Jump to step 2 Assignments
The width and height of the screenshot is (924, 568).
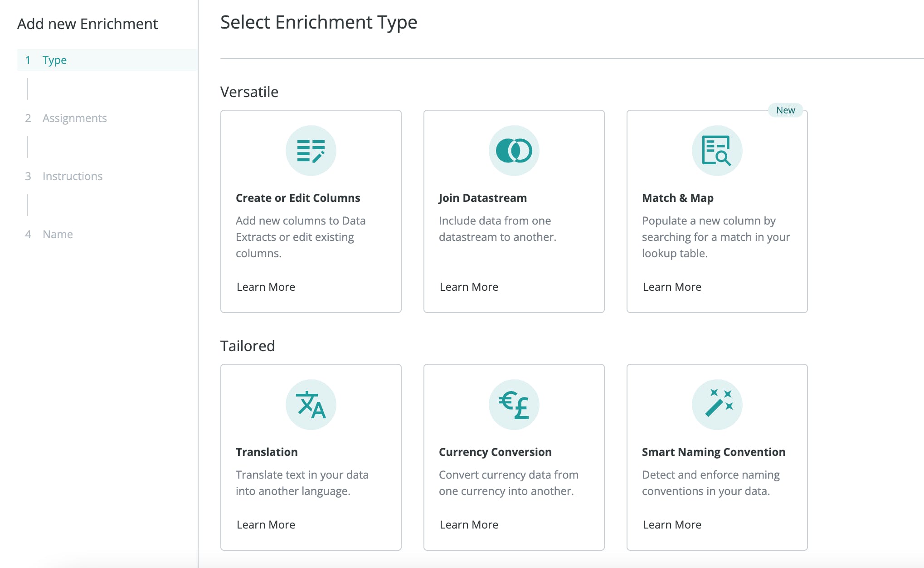66,118
